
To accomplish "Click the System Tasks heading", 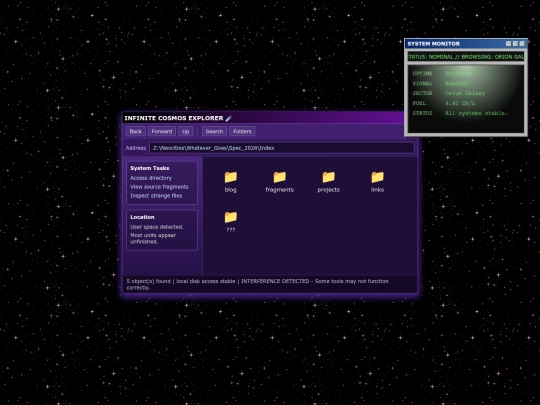I will (149, 168).
